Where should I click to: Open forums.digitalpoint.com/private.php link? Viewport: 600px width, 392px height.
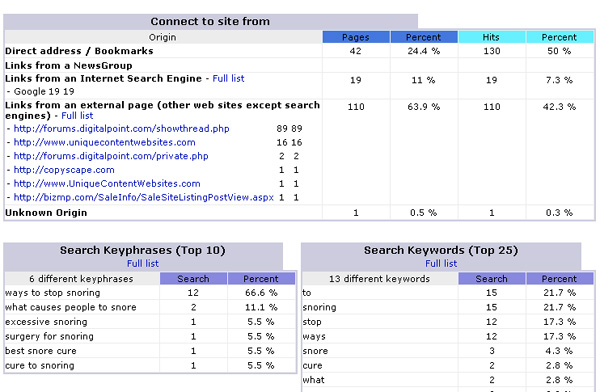coord(111,156)
